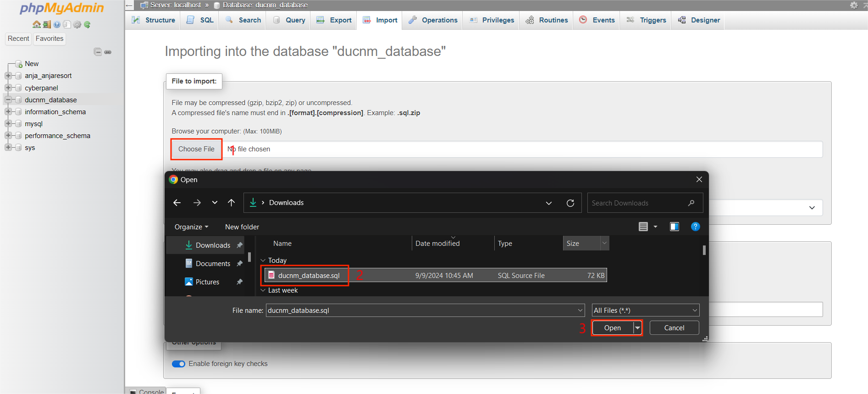Click the file dialog help icon
Viewport: 868px width, 394px height.
coord(695,227)
